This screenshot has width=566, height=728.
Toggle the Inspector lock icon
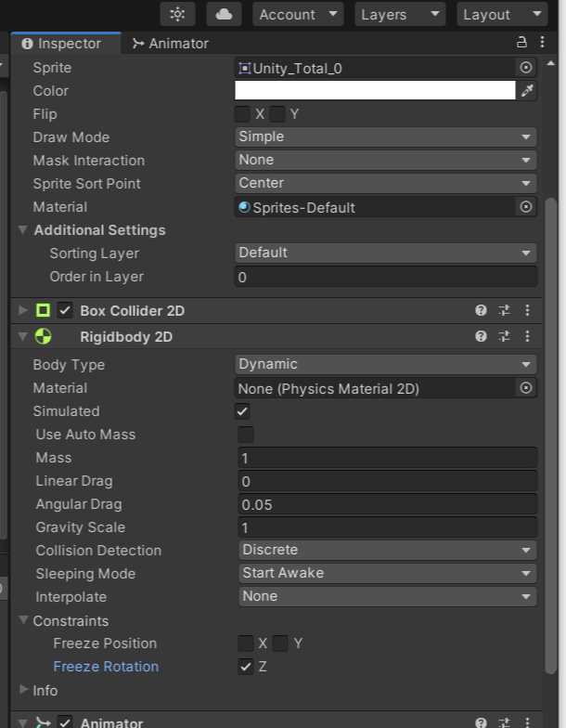(x=521, y=43)
